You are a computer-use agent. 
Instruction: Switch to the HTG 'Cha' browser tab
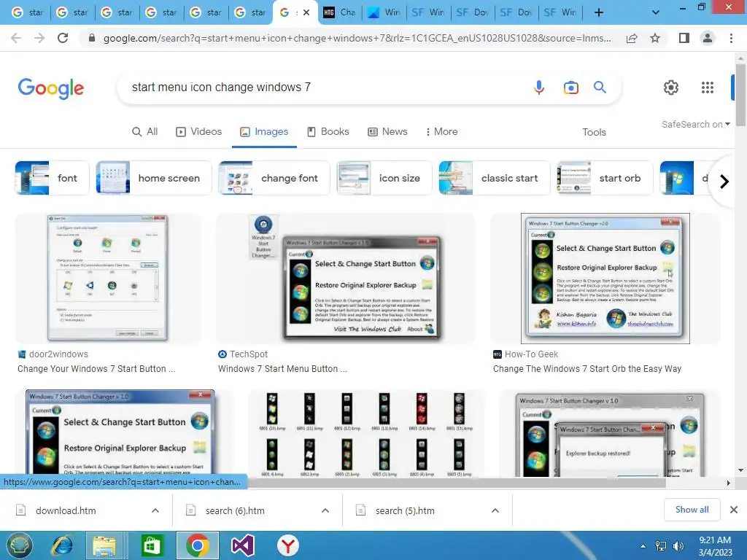340,13
